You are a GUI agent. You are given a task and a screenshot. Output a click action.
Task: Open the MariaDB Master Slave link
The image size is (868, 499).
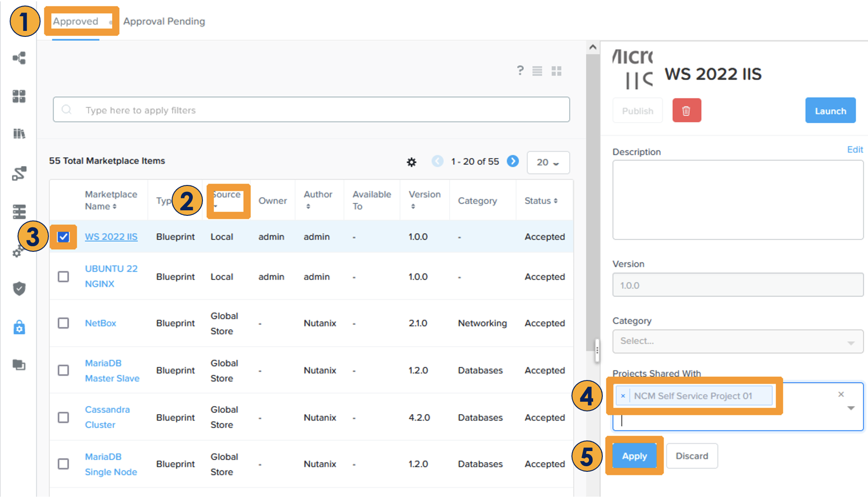tap(112, 371)
